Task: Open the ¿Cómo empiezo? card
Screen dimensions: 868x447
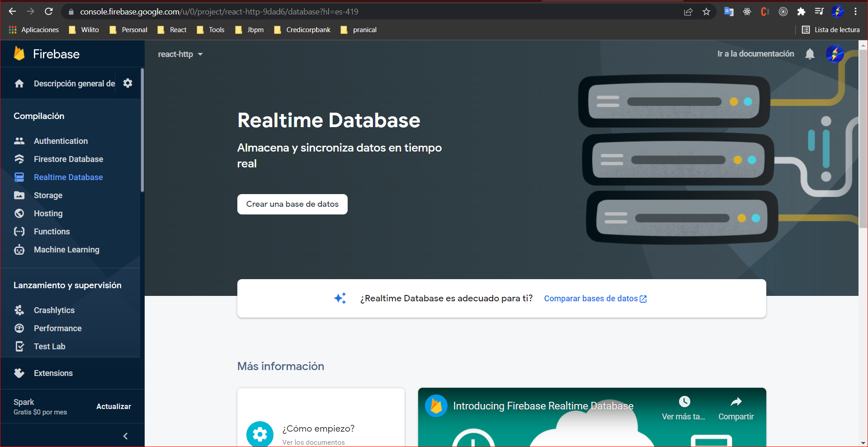Action: 321,418
